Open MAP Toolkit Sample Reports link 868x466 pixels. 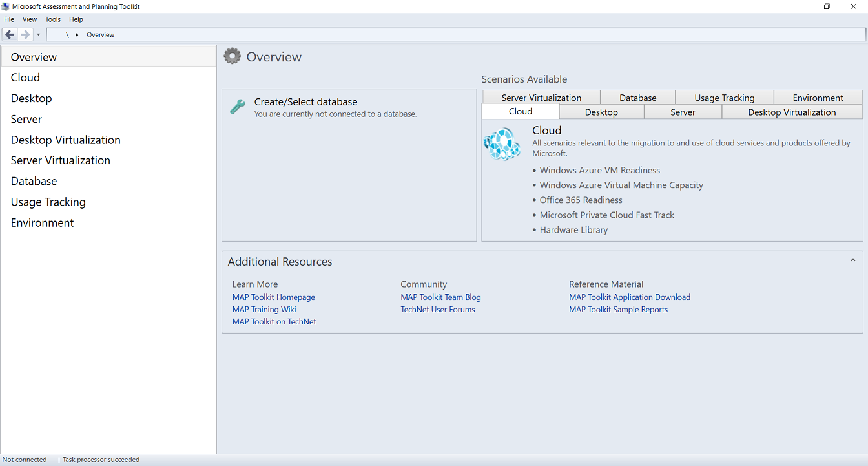618,310
